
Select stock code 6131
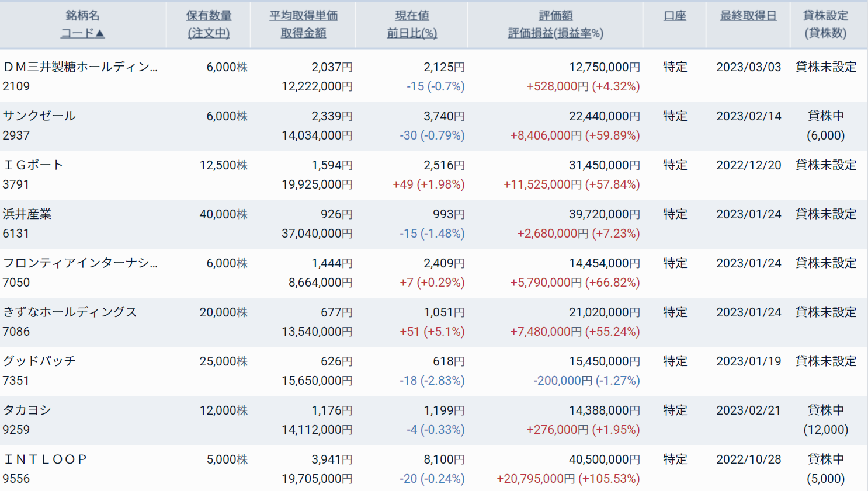pos(16,234)
